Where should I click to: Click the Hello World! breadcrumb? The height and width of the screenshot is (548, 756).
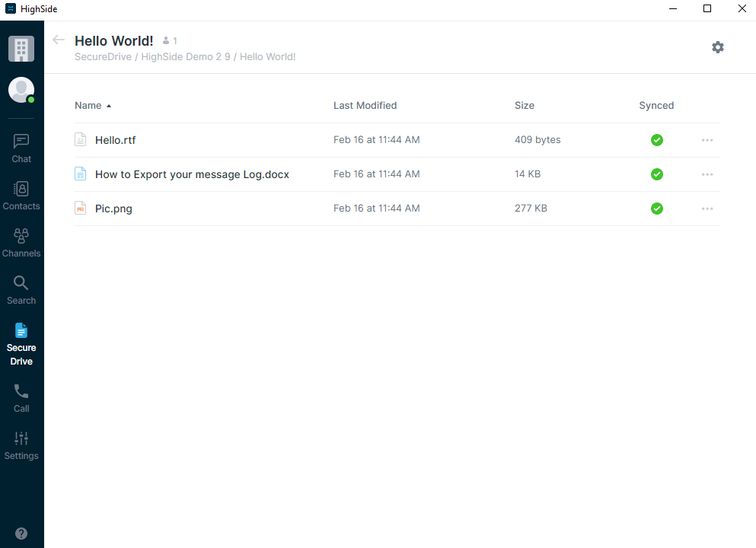267,57
